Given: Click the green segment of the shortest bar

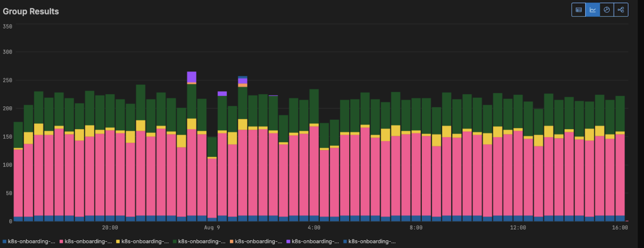Looking at the screenshot, I should pyautogui.click(x=212, y=147).
